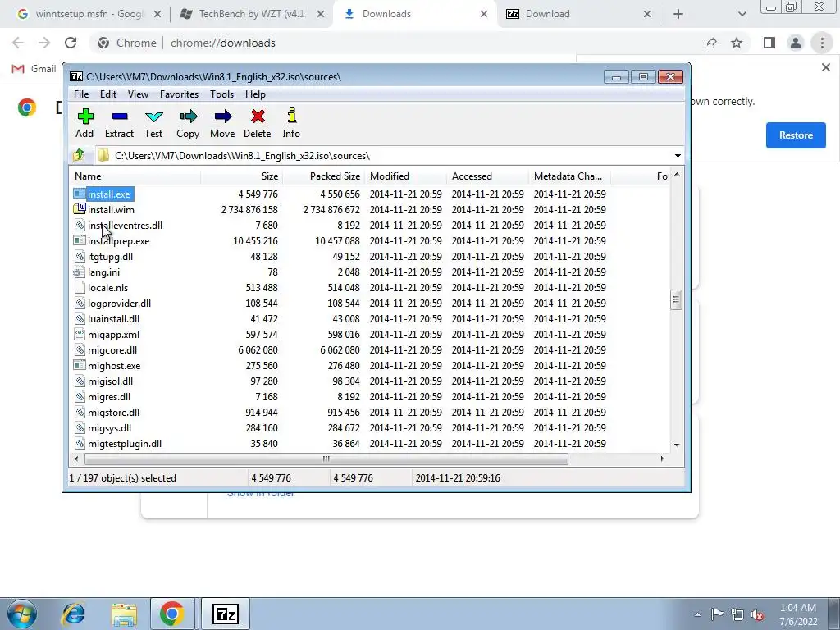
Task: Click the red Delete toolbar icon
Action: [257, 116]
